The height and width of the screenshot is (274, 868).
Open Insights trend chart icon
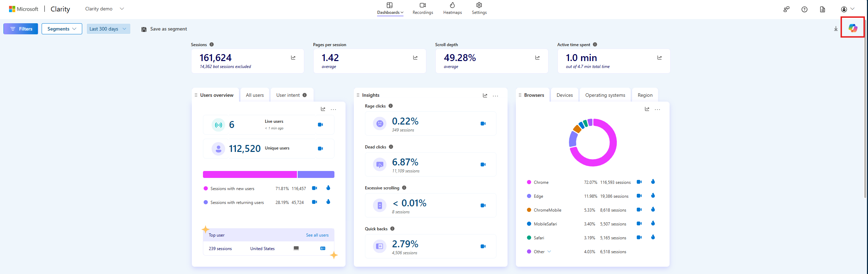[485, 95]
